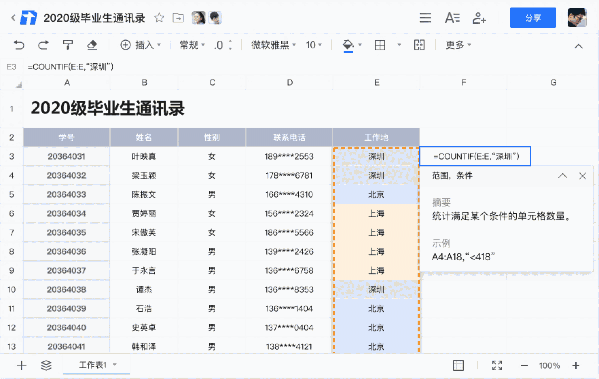Click the 范围, 条件 hint text
Screen dimensions: 599x379
[452, 176]
